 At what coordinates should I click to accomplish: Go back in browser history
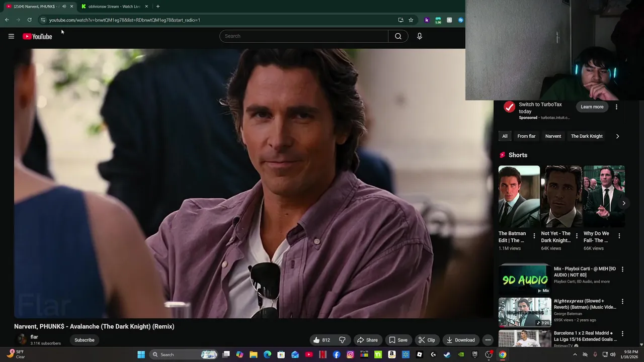pos(7,20)
